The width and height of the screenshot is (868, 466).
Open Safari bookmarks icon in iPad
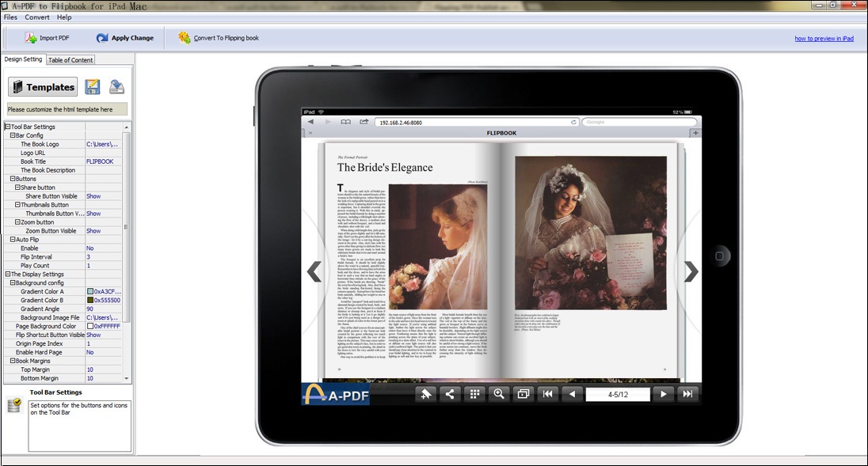point(346,122)
